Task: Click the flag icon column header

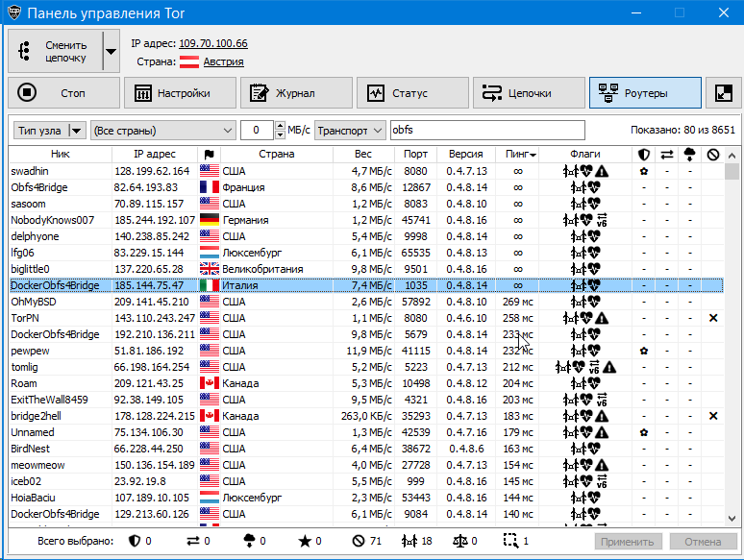Action: pyautogui.click(x=210, y=154)
